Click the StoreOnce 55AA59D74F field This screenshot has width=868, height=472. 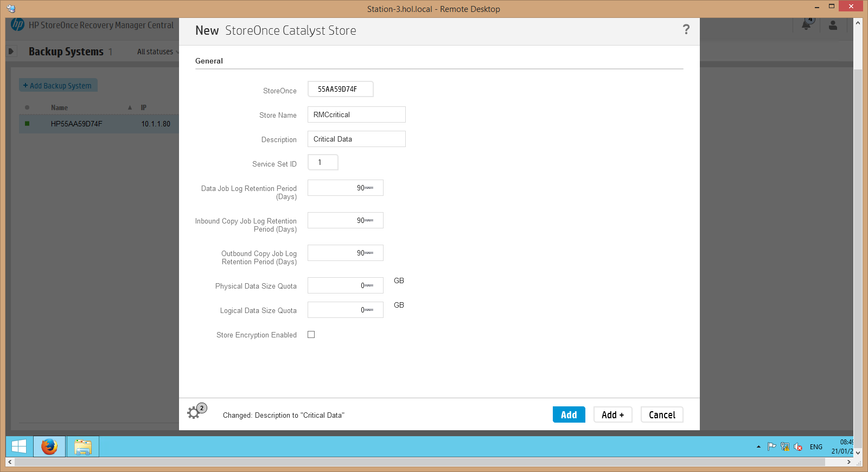point(341,89)
